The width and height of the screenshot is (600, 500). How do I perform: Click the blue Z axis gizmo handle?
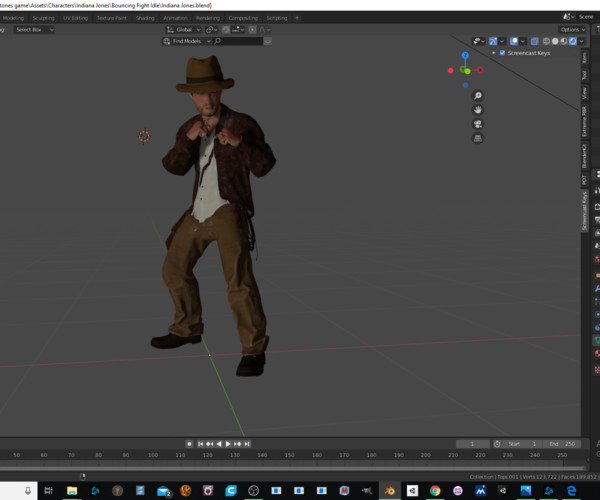click(x=465, y=55)
